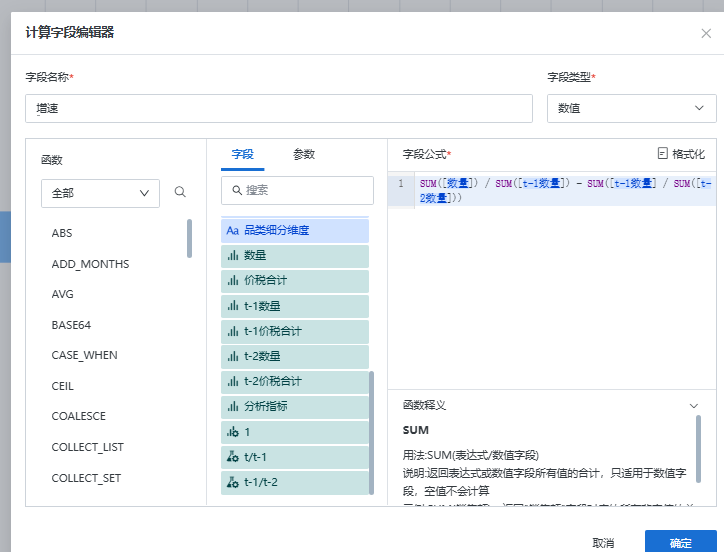Select the 价税合计 field
The width and height of the screenshot is (724, 552).
[x=295, y=280]
